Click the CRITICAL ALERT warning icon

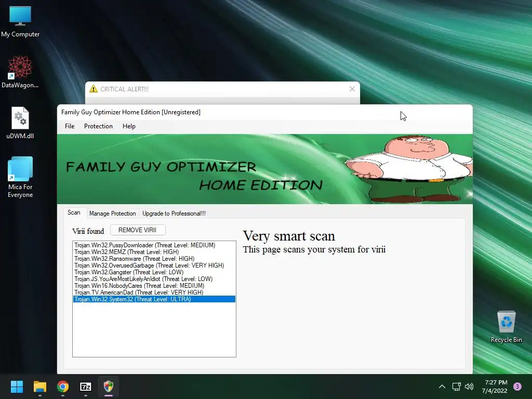pos(94,89)
